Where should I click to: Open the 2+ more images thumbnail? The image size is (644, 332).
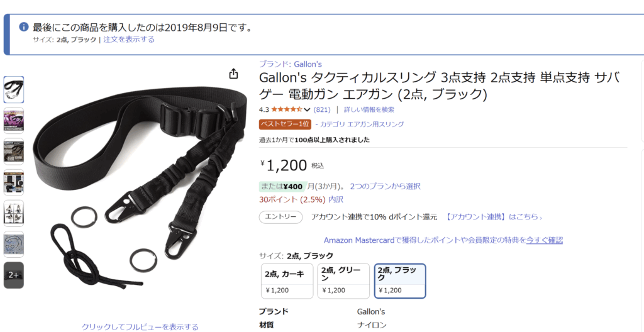[14, 275]
